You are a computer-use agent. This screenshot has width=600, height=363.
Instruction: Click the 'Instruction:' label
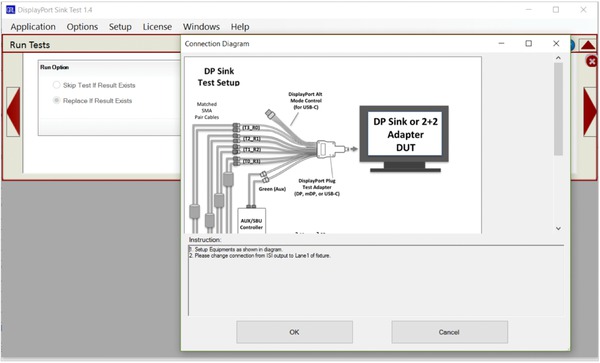point(205,239)
